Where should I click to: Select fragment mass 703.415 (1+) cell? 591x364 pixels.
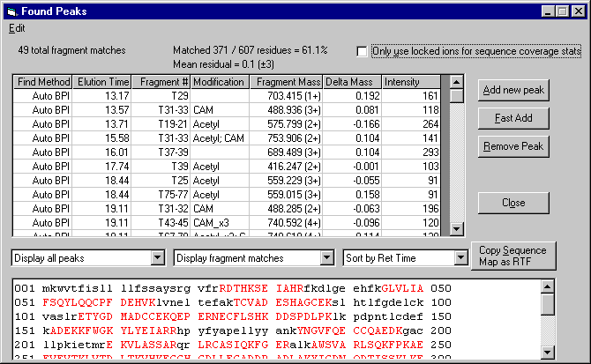point(286,96)
